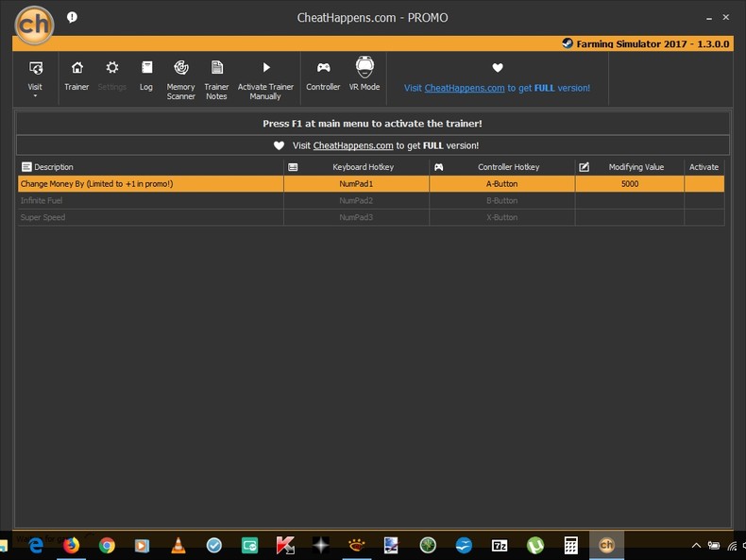Open Google Chrome from the taskbar
The image size is (746, 560).
tap(107, 545)
